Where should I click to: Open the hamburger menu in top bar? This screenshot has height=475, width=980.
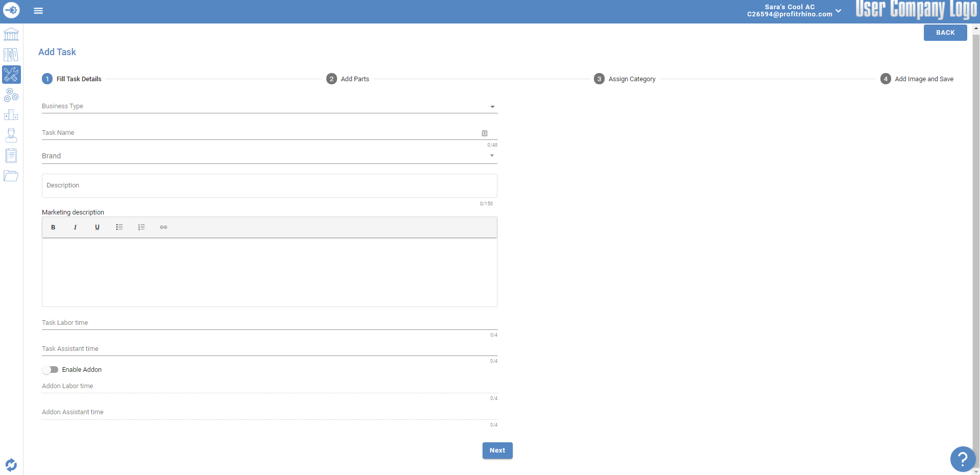[x=38, y=10]
